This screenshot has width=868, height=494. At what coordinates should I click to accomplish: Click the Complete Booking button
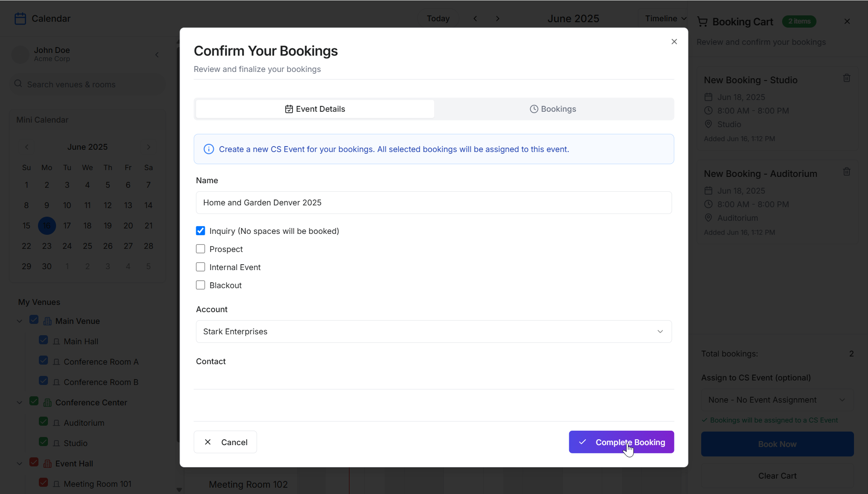click(x=621, y=442)
